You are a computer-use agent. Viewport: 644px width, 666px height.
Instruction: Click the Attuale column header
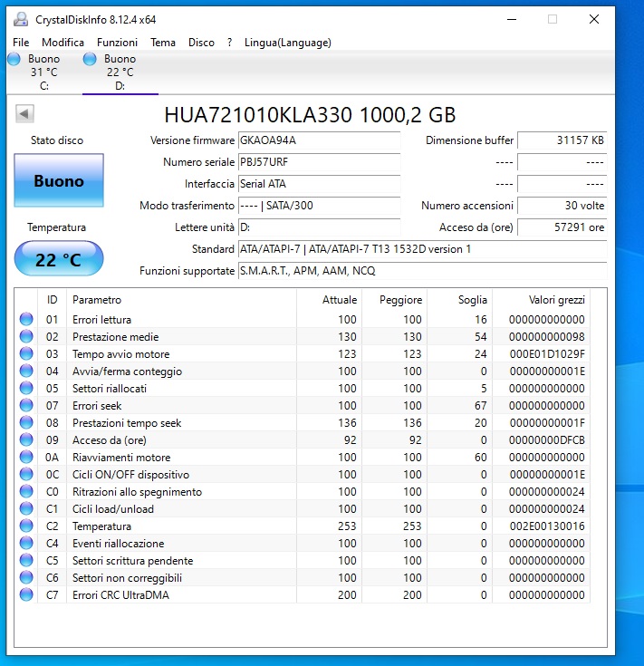click(x=329, y=300)
